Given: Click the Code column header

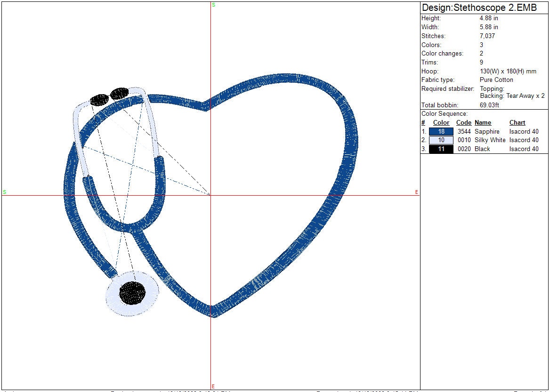Looking at the screenshot, I should [x=463, y=123].
